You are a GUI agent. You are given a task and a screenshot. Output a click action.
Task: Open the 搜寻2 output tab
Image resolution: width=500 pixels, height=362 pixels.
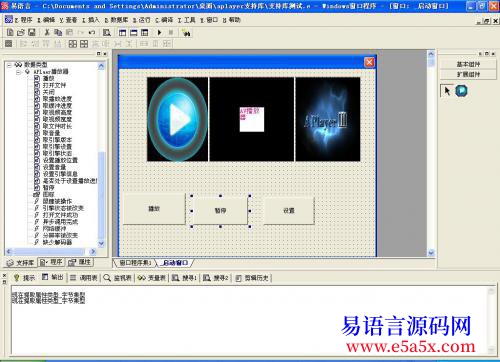[216, 278]
